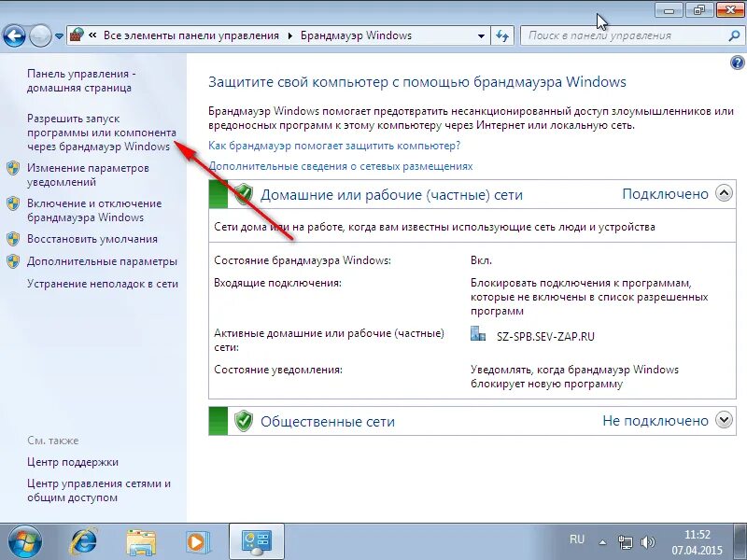Open Windows Explorer folder on taskbar

tap(141, 542)
